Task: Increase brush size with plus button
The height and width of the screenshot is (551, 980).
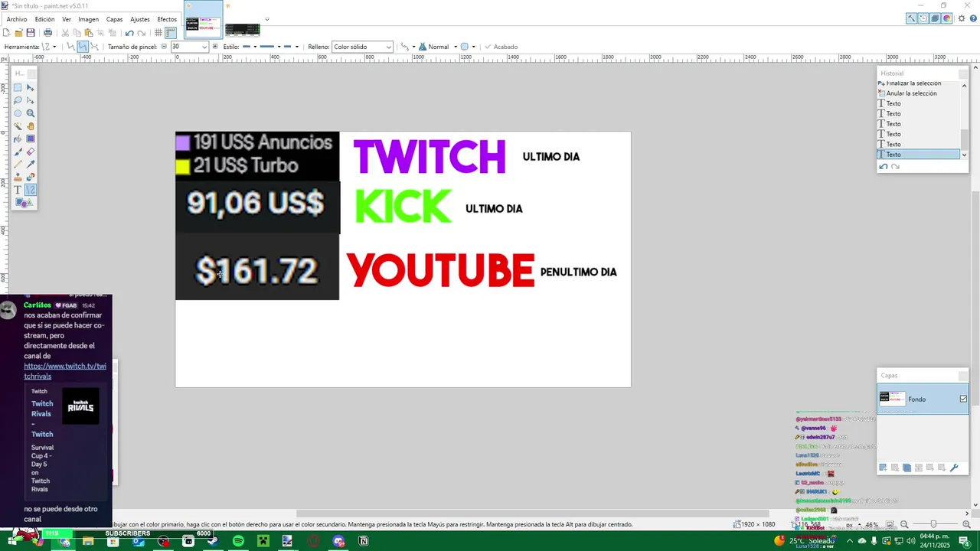Action: (215, 47)
